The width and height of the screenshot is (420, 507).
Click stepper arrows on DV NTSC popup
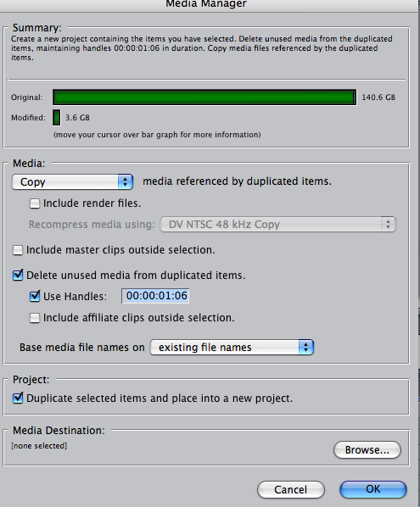click(389, 224)
